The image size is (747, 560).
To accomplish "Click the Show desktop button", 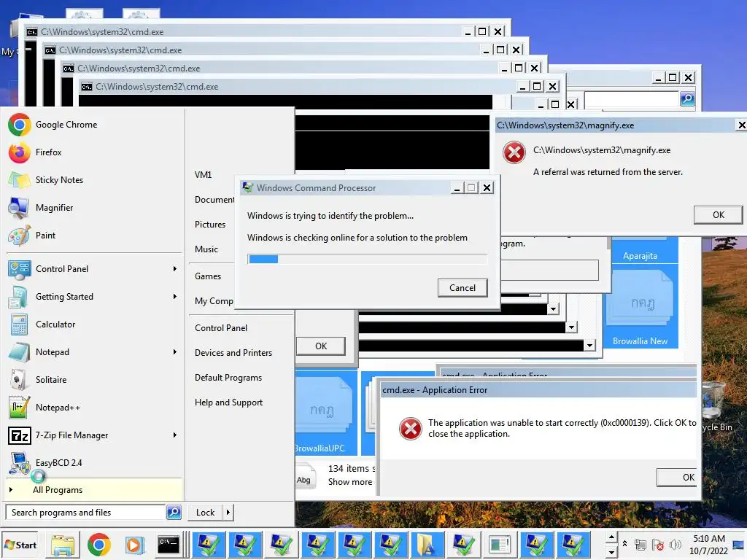I will [x=739, y=545].
